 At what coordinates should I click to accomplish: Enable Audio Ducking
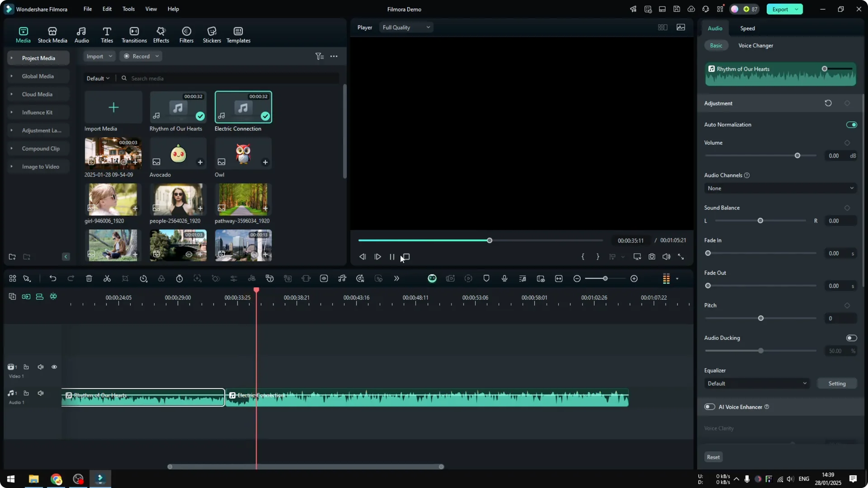pyautogui.click(x=851, y=338)
